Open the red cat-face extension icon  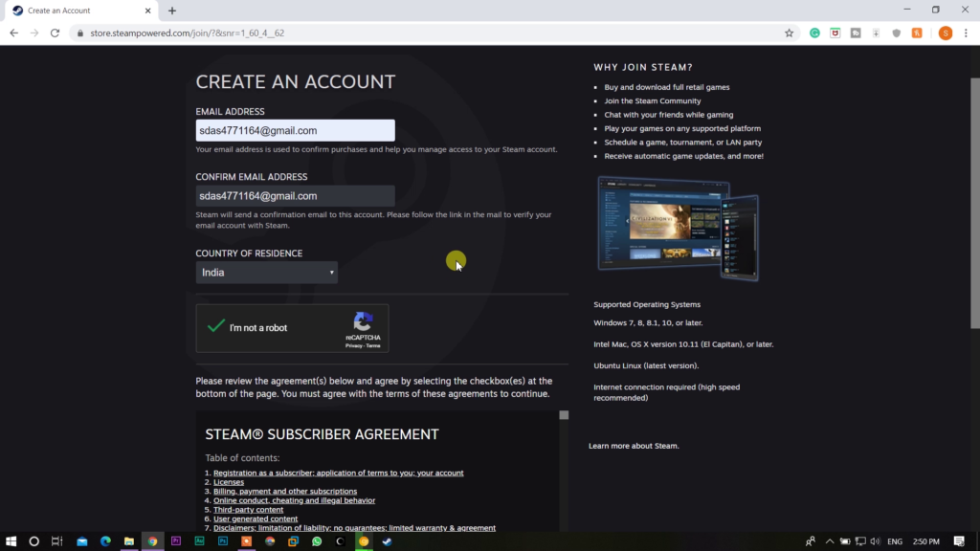coord(835,33)
